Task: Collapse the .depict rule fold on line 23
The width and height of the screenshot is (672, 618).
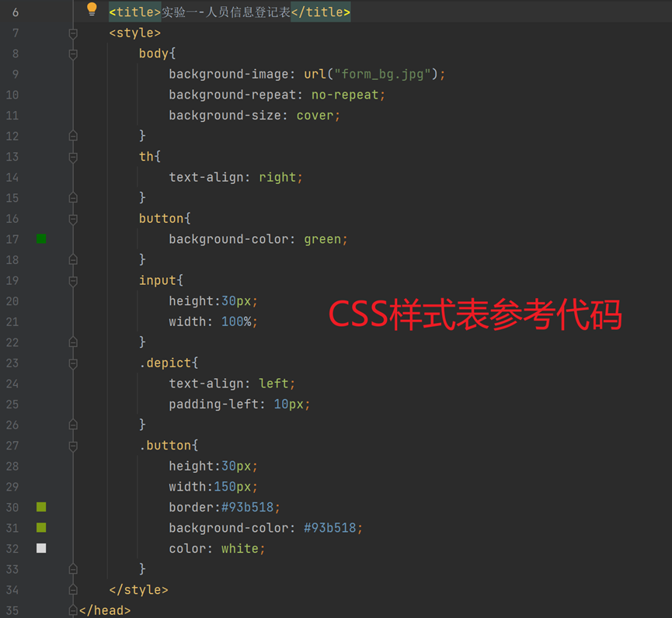Action: point(73,363)
